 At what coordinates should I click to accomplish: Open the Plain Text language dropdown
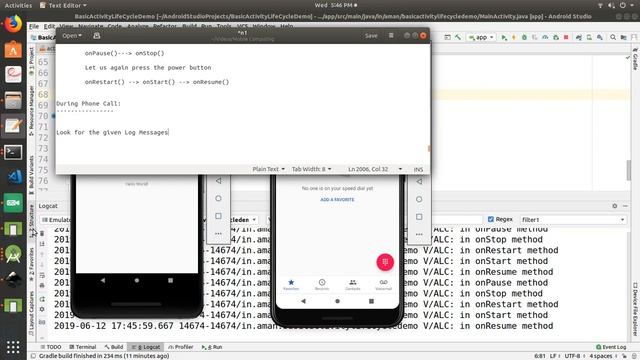tap(269, 169)
